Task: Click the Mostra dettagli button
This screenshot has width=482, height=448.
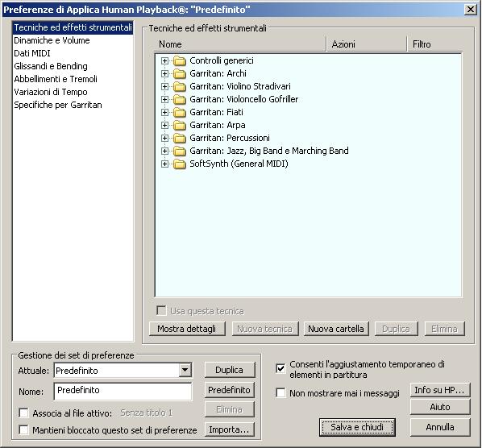Action: click(187, 329)
